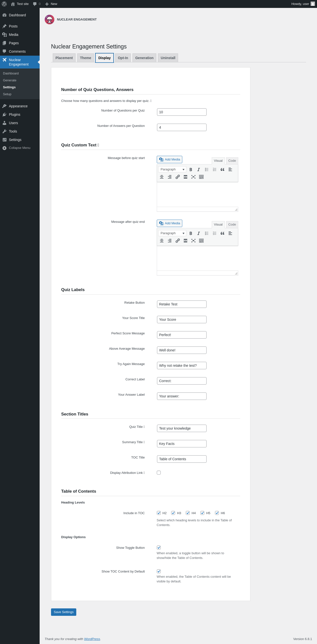
Task: Click blockquote icon in after-quiz-end editor
Action: pos(222,233)
